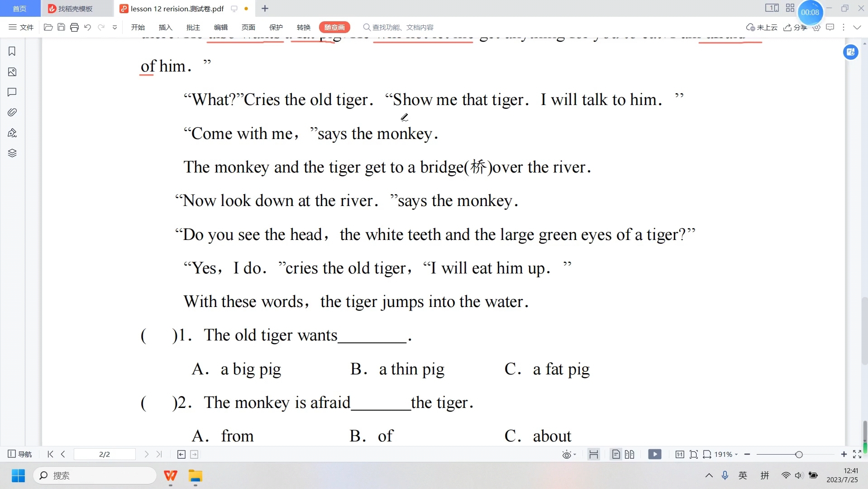Toggle the 导航 navigation pane
The height and width of the screenshot is (489, 868).
(20, 454)
